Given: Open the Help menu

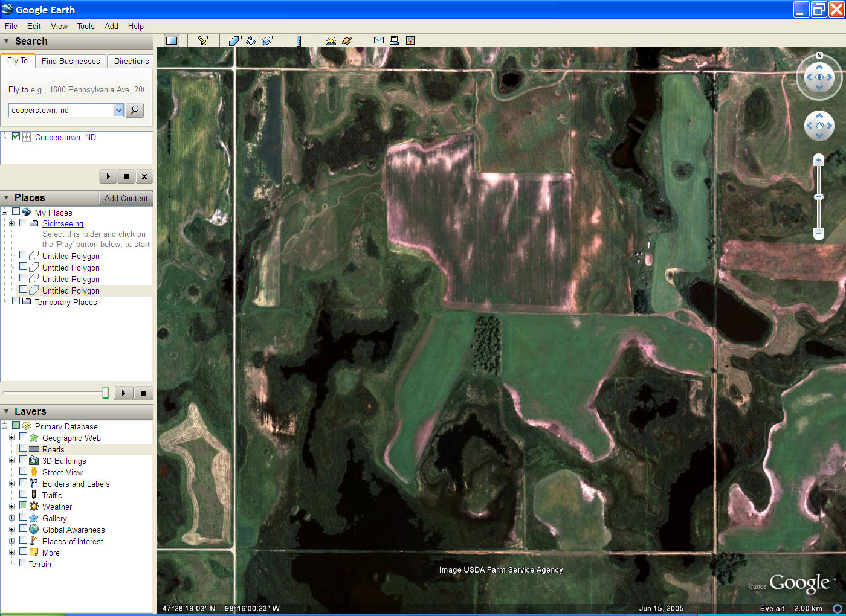Looking at the screenshot, I should (136, 26).
